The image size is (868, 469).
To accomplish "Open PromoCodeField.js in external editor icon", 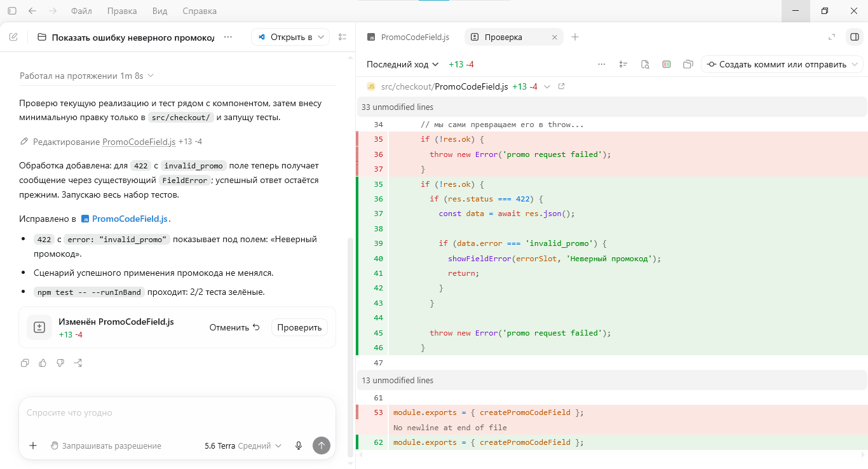I will pyautogui.click(x=561, y=86).
